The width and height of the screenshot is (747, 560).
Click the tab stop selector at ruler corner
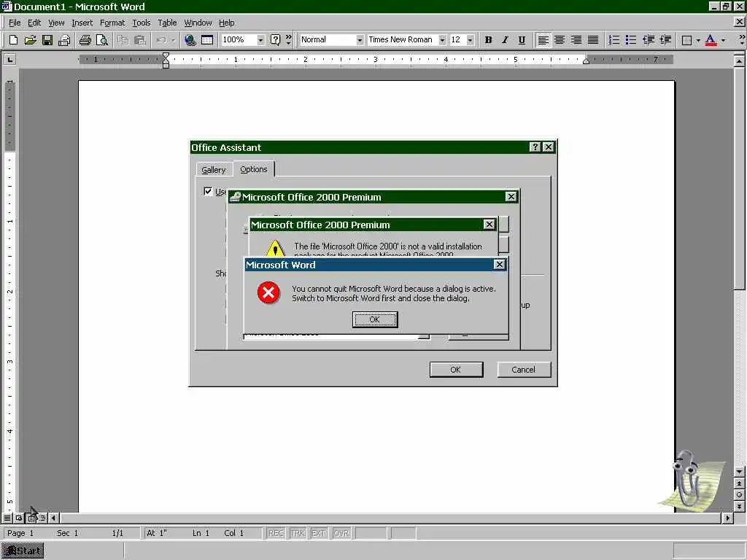(x=9, y=60)
